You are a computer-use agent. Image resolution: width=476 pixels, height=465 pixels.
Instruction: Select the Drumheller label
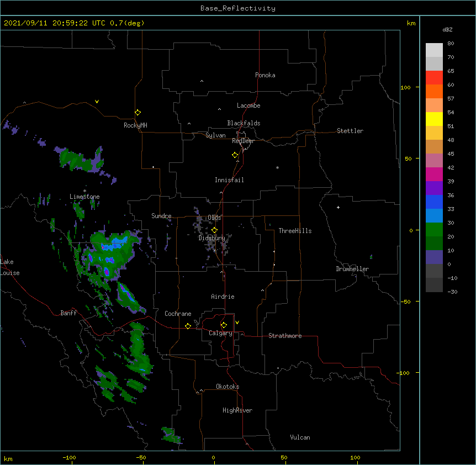[x=352, y=269]
